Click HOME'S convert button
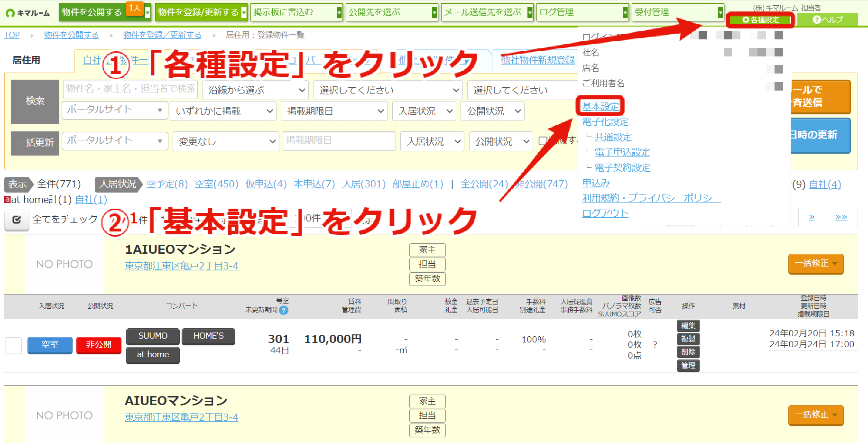868x443 pixels. (x=208, y=336)
